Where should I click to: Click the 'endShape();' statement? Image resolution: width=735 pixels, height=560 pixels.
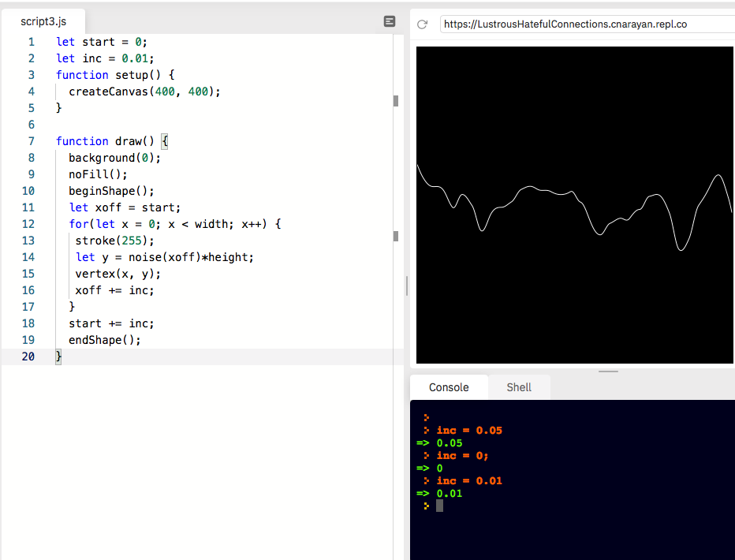tap(105, 340)
